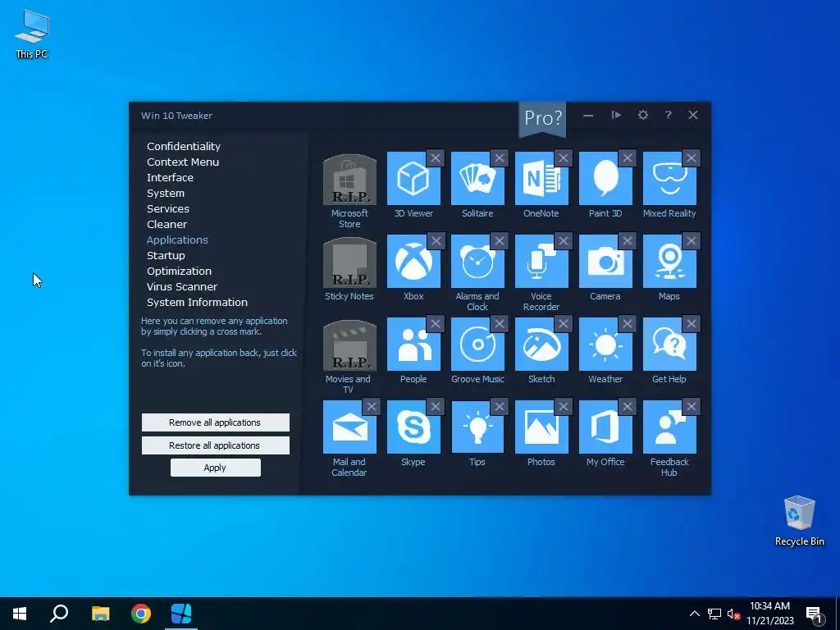840x630 pixels.
Task: Click the Mixed Reality app tile
Action: pyautogui.click(x=669, y=178)
